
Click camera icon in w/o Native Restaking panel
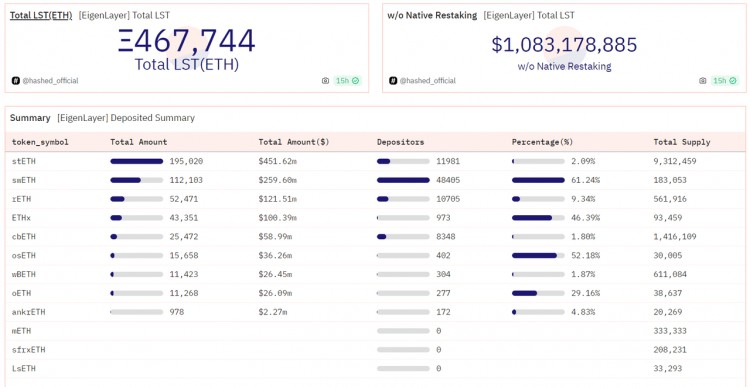pyautogui.click(x=702, y=81)
